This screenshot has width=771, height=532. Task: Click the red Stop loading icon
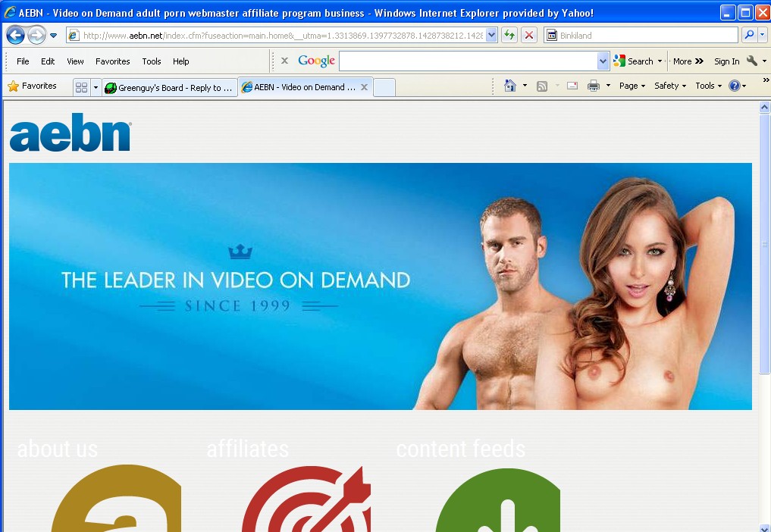pyautogui.click(x=529, y=35)
